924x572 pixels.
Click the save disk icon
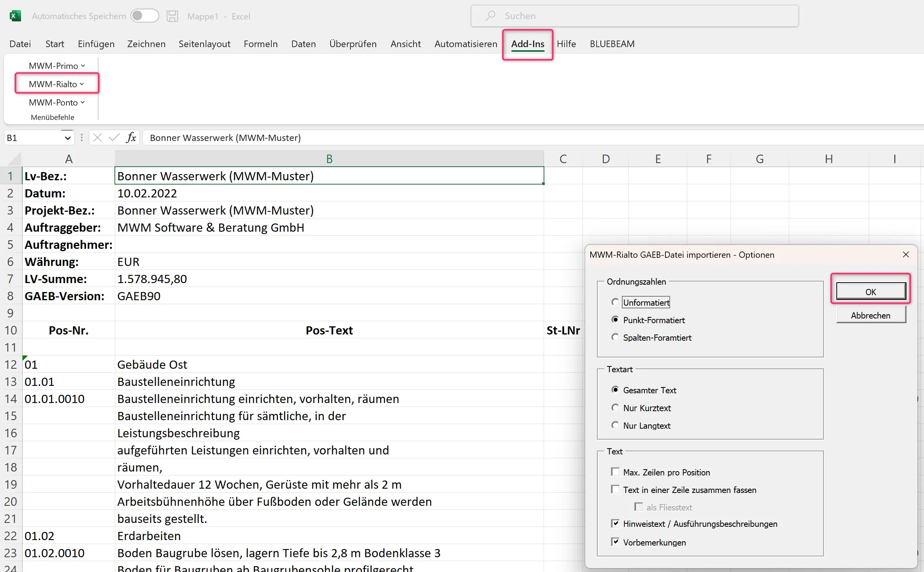pyautogui.click(x=172, y=16)
